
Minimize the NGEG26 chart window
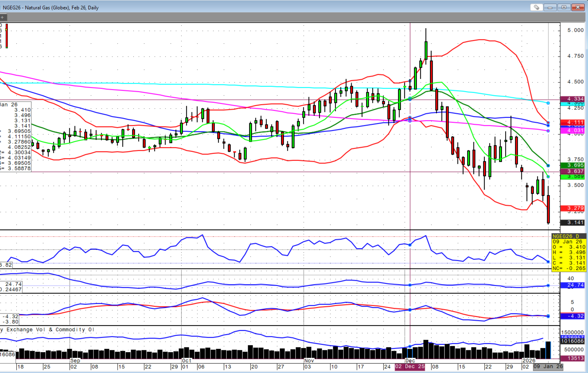(x=550, y=7)
